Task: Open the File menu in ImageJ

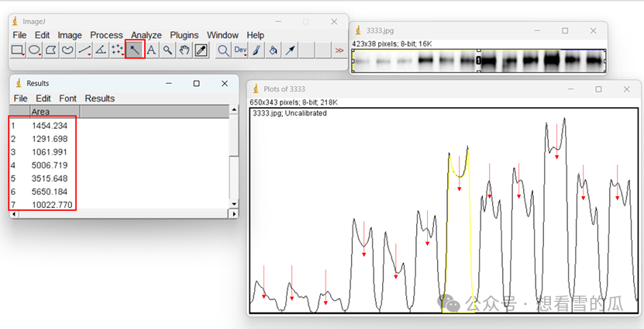Action: 19,35
